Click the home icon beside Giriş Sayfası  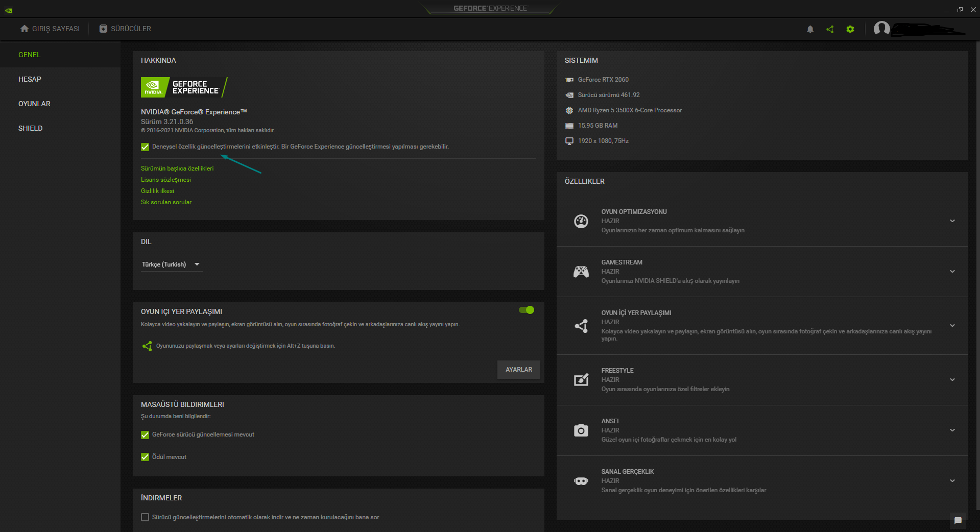pos(25,29)
